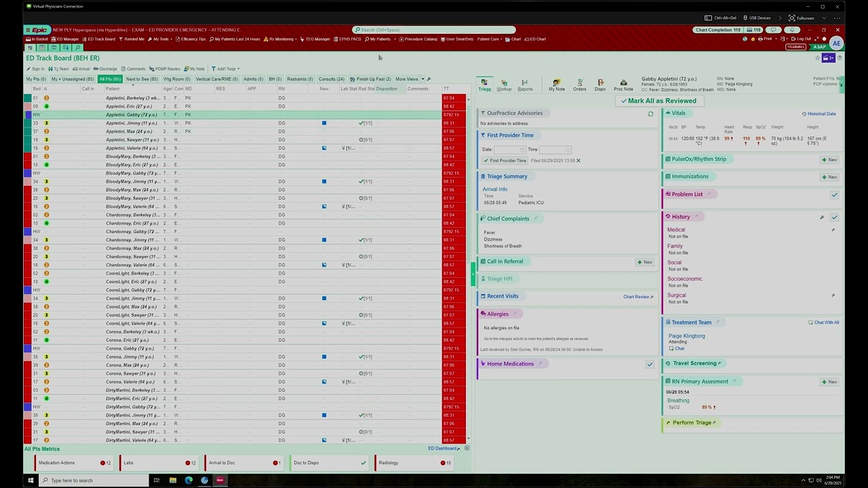Remove the filed First Provider Time
This screenshot has height=488, width=868.
pyautogui.click(x=578, y=161)
